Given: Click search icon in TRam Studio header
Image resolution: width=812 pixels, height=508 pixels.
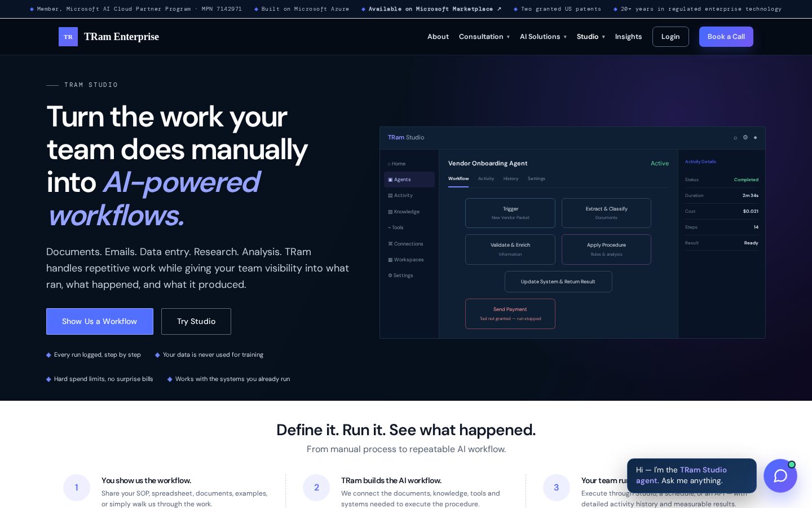Looking at the screenshot, I should click(735, 138).
